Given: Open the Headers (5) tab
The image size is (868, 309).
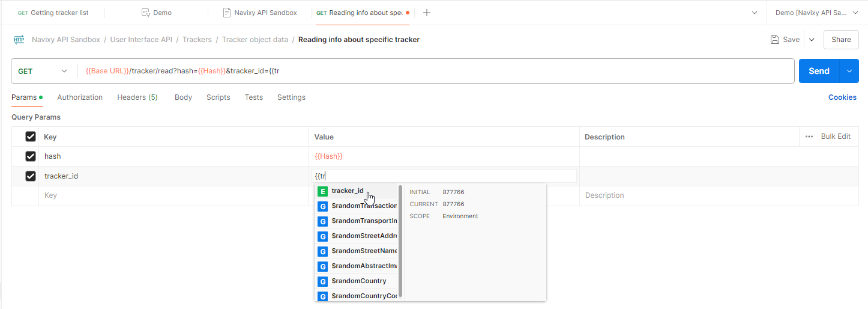Looking at the screenshot, I should click(137, 97).
